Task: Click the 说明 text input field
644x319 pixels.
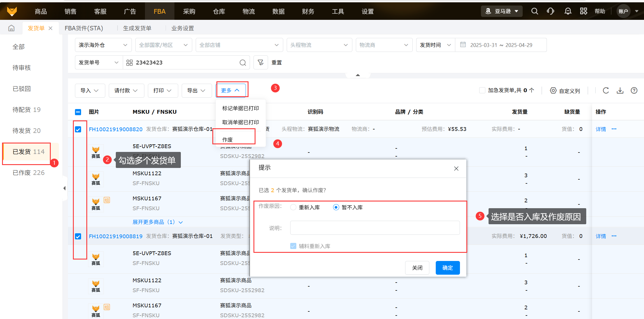Action: [x=375, y=228]
